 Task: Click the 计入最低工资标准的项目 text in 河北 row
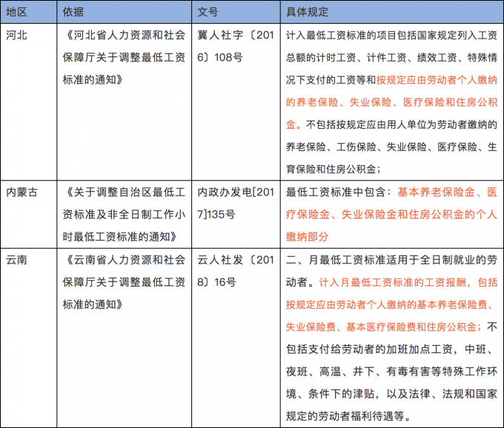click(348, 35)
